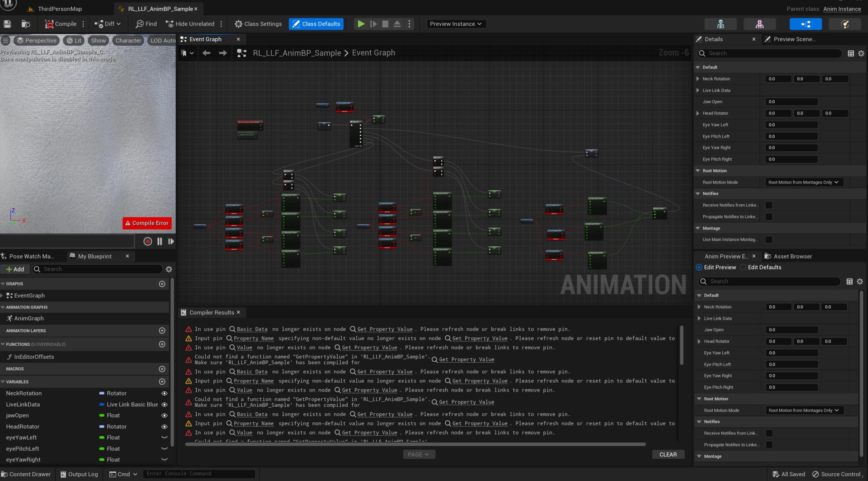
Task: Click Find in toolbar
Action: (146, 24)
